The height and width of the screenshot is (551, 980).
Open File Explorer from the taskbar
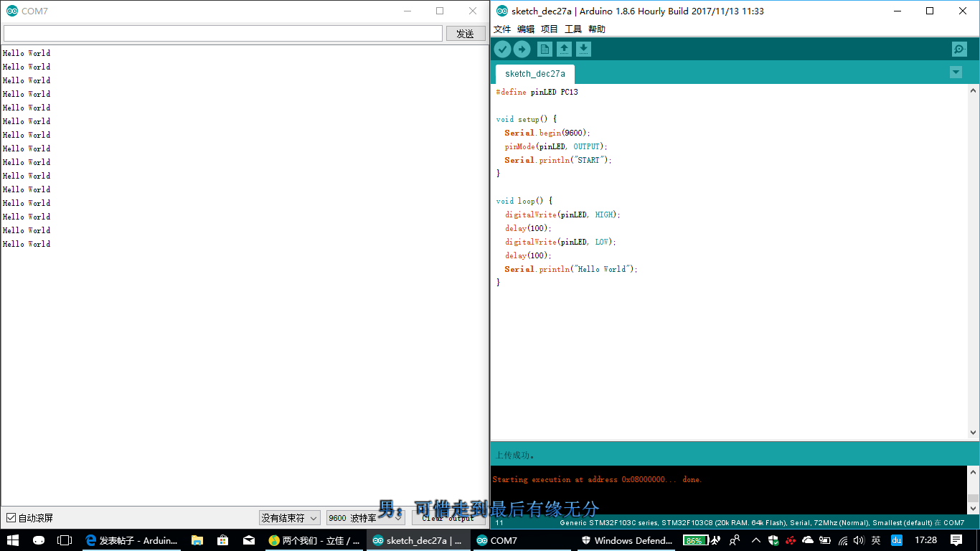(x=197, y=540)
